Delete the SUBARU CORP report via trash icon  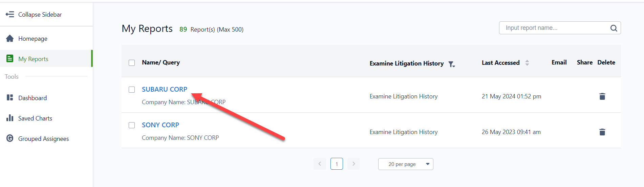[602, 96]
